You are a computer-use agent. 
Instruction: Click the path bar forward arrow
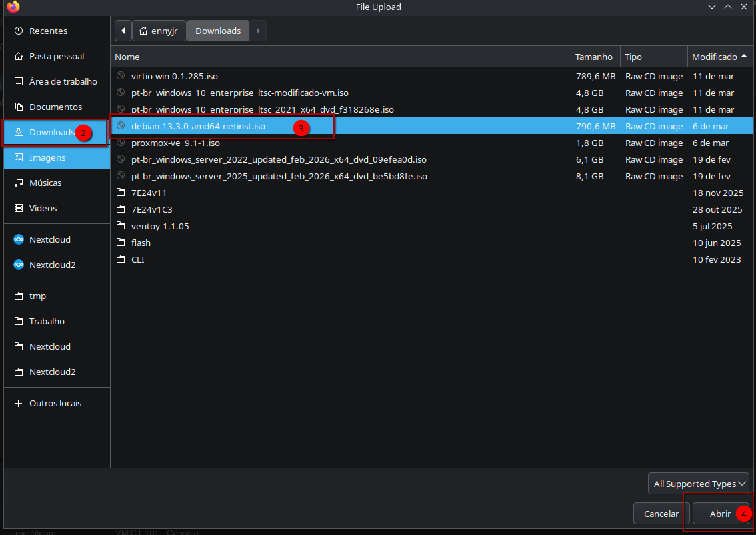click(258, 31)
